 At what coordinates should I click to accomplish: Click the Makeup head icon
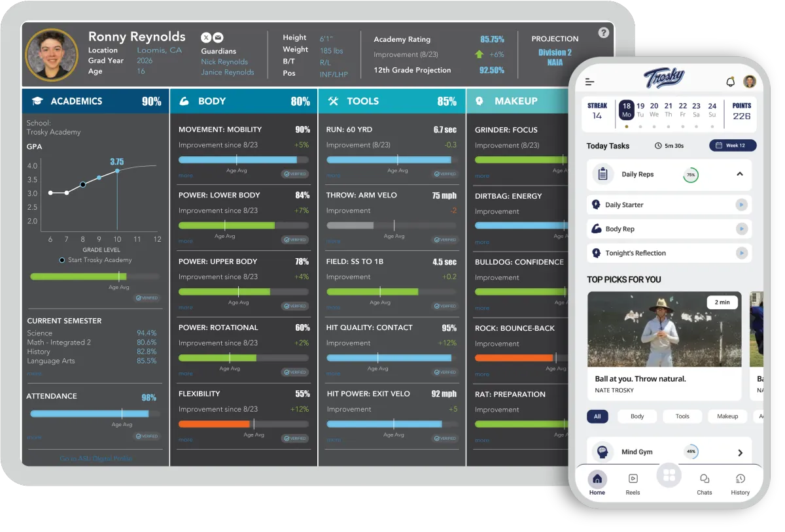[480, 101]
